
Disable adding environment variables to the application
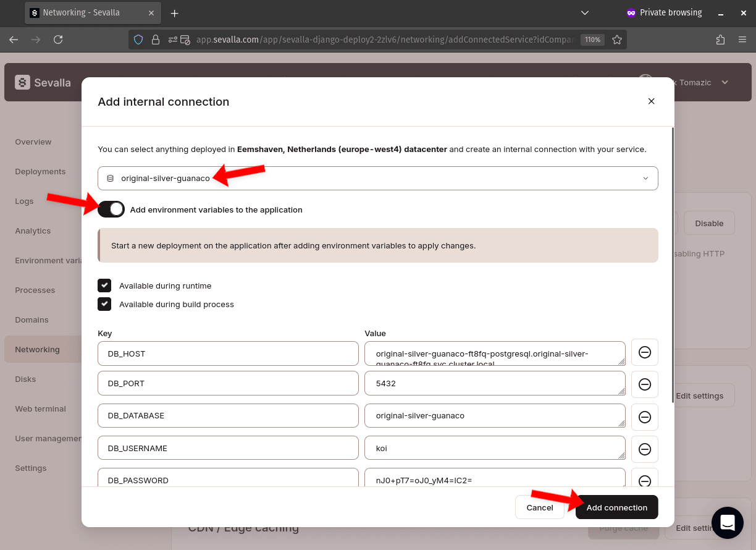[111, 209]
